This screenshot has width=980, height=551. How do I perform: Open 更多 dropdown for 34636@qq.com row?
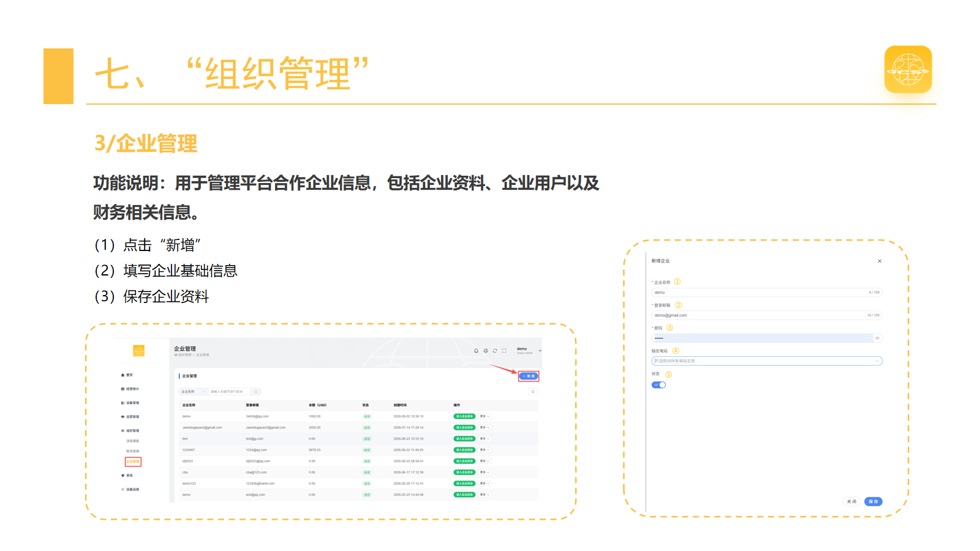pyautogui.click(x=484, y=416)
